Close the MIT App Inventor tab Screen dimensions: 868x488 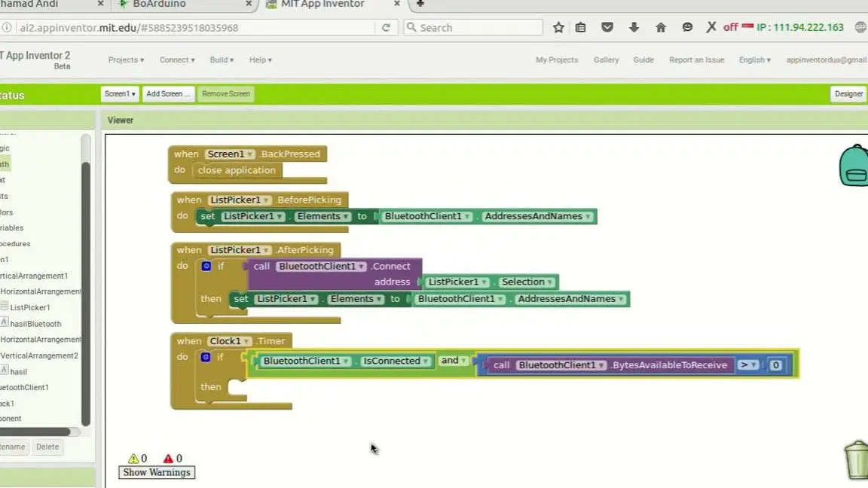point(396,4)
